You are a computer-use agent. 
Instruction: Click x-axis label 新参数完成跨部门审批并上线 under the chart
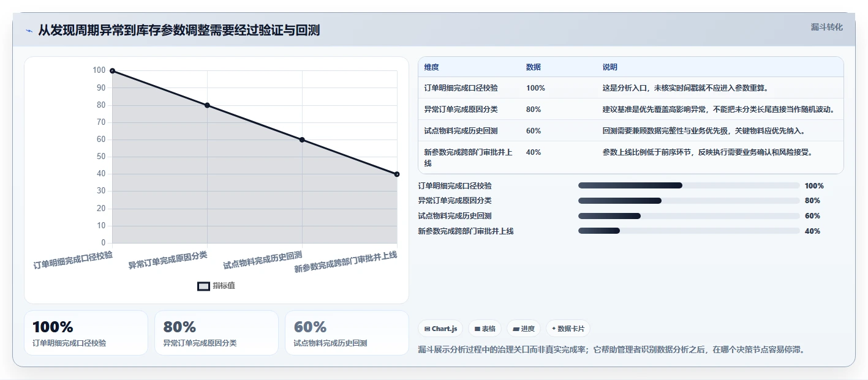tap(346, 262)
